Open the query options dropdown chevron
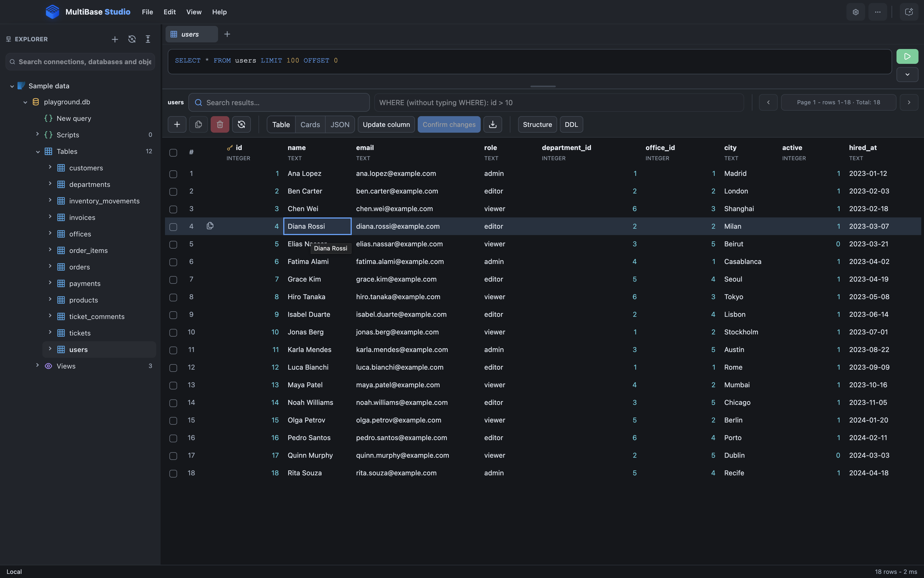This screenshot has width=924, height=578. (907, 75)
